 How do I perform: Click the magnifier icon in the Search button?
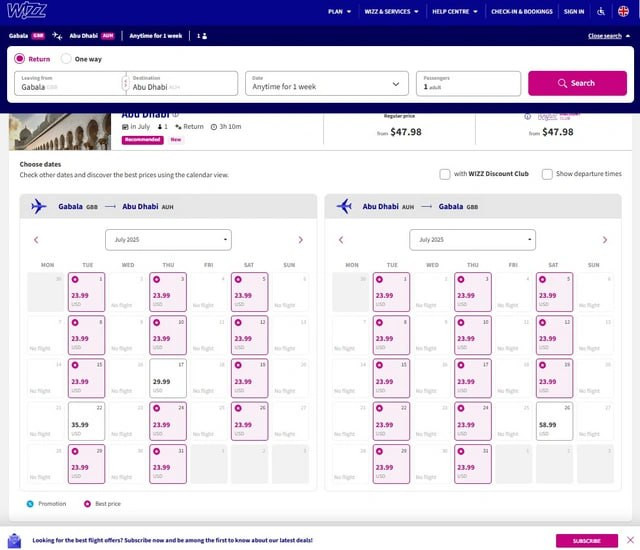click(x=562, y=83)
